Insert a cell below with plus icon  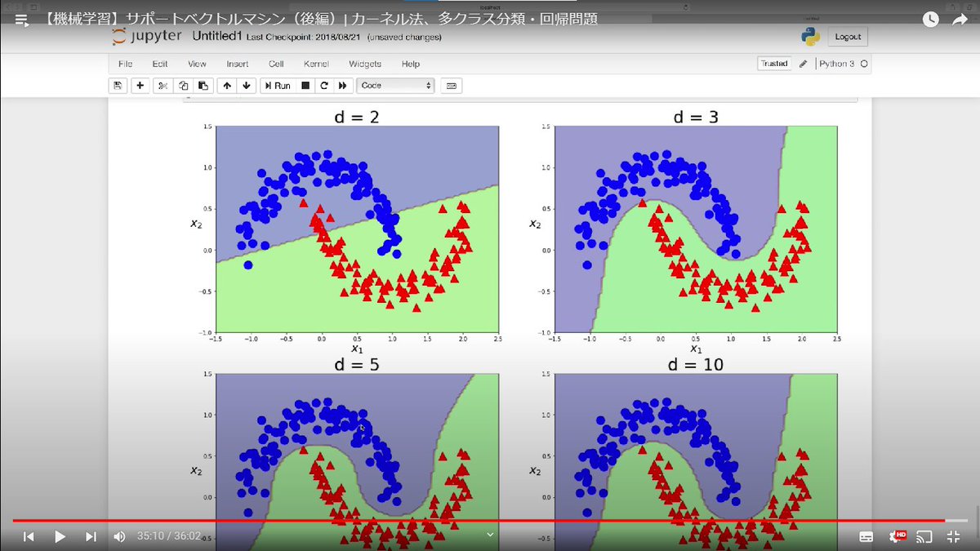140,85
